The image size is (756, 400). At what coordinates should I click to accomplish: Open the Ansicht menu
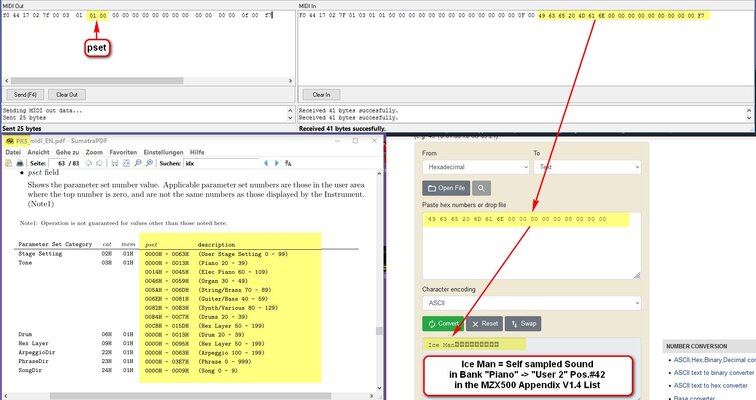click(x=39, y=152)
